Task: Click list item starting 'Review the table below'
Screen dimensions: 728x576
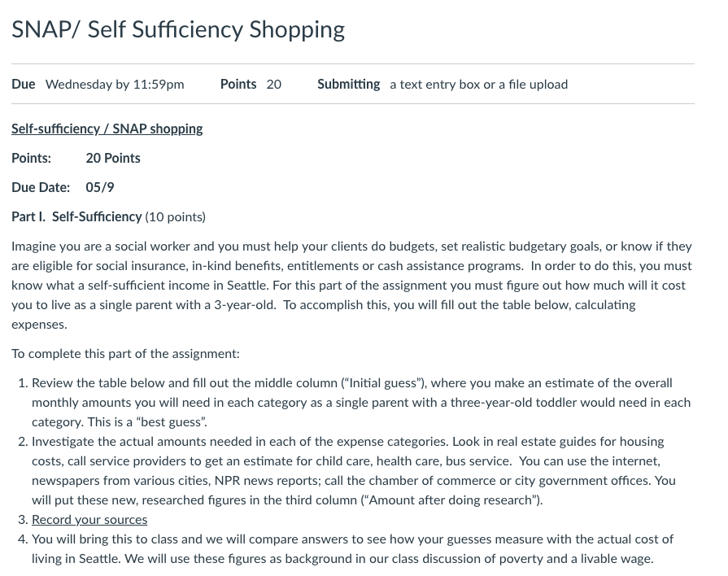Action: [361, 402]
